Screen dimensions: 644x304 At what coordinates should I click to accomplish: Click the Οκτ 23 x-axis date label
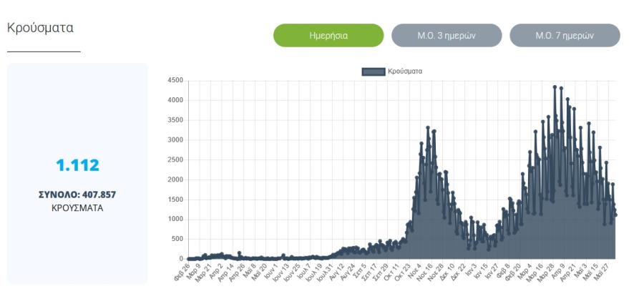(x=402, y=272)
